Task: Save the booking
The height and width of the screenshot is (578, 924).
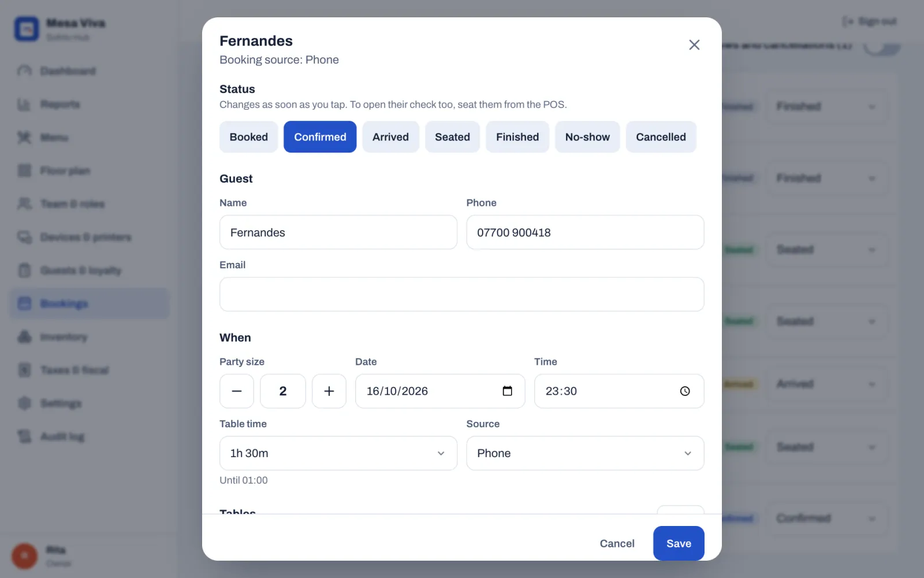Action: click(x=679, y=543)
